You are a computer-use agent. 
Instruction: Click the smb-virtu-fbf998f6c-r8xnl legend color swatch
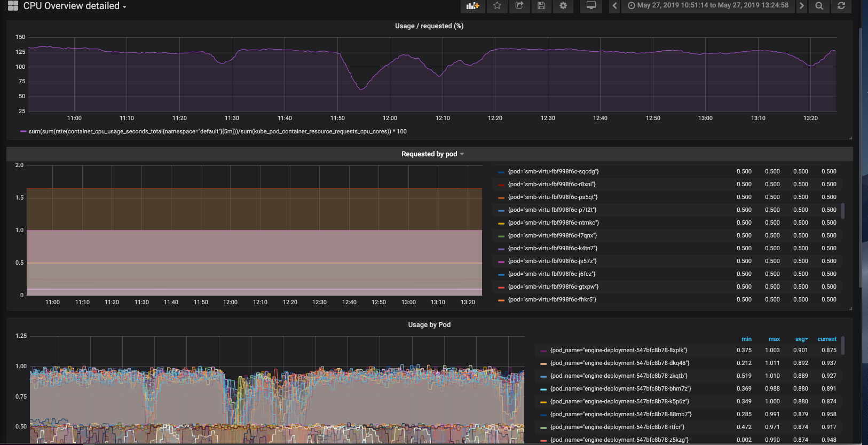[501, 185]
